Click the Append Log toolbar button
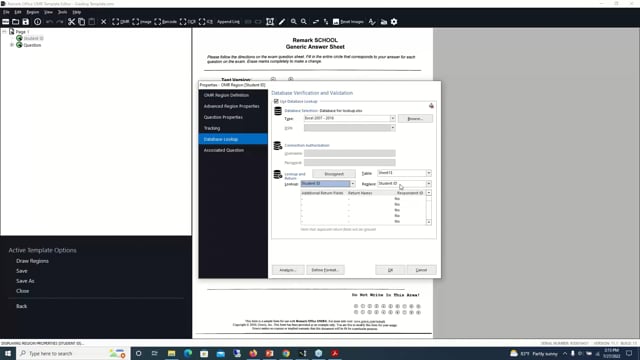 click(228, 22)
